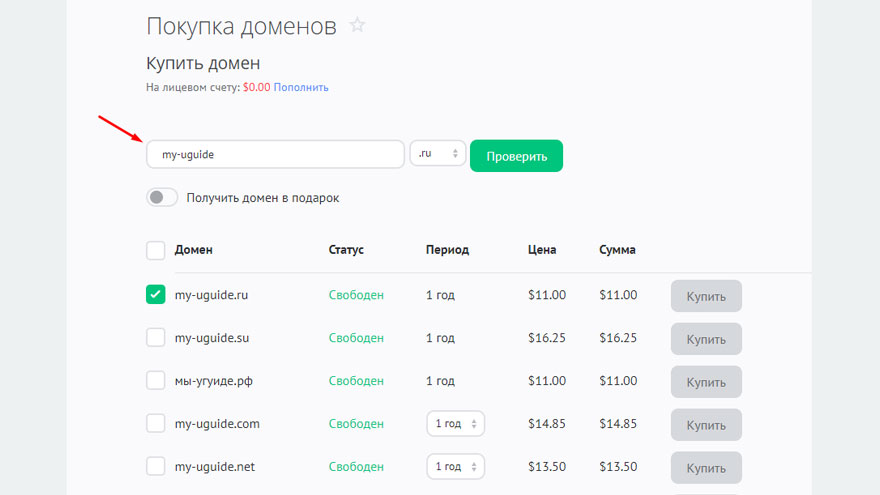
Task: Select the my-uguide.com checkbox
Action: pos(156,424)
